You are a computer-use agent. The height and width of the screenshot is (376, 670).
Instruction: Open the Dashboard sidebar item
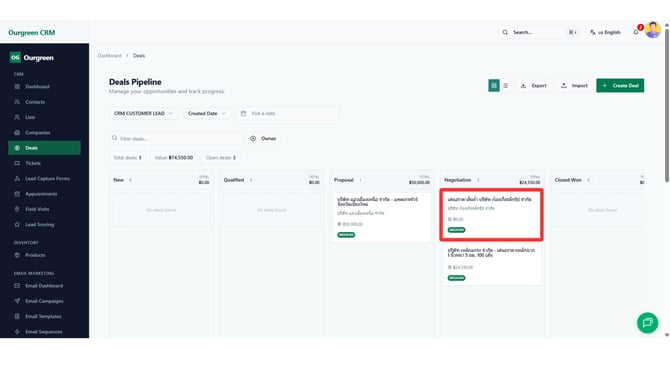tap(37, 87)
